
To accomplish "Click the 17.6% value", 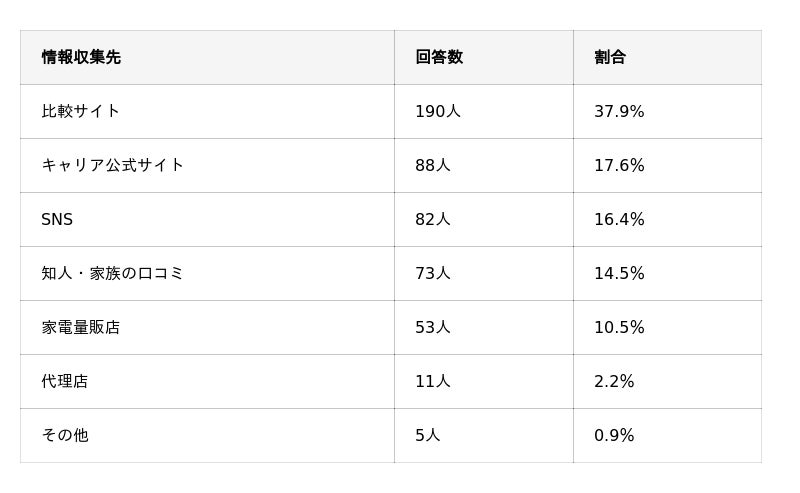I will [x=619, y=165].
